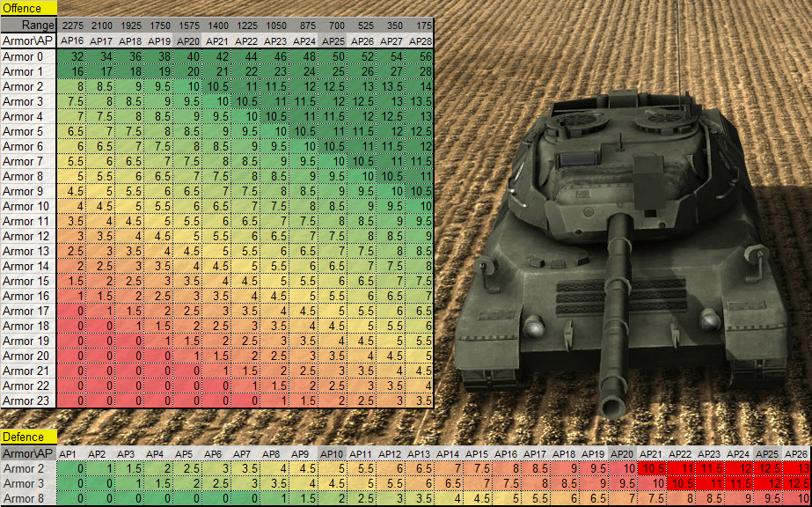Select Armor\AP header in the Defence table
812x507 pixels.
(28, 453)
